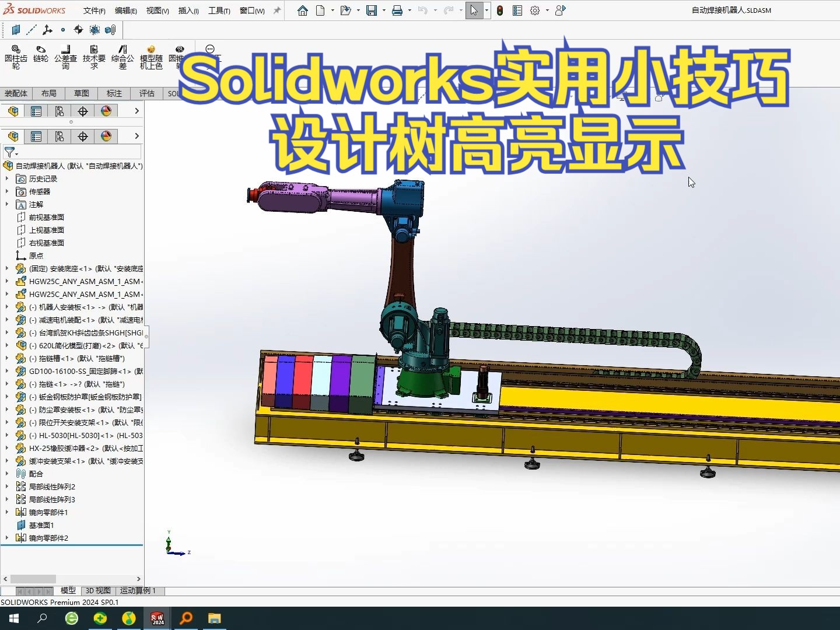Click the Mate Reference paperclip icon
Image resolution: width=840 pixels, height=630 pixels.
click(x=110, y=30)
